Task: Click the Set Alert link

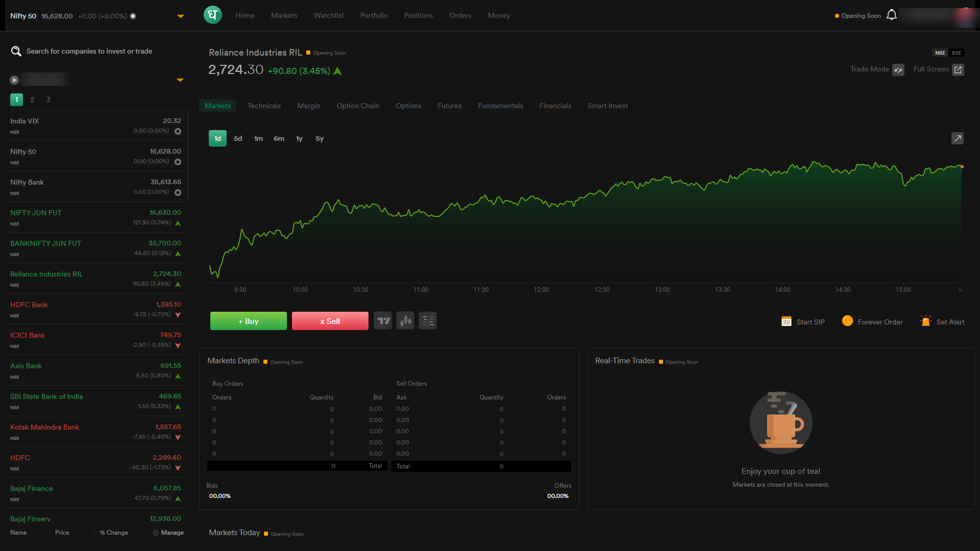Action: click(x=950, y=322)
